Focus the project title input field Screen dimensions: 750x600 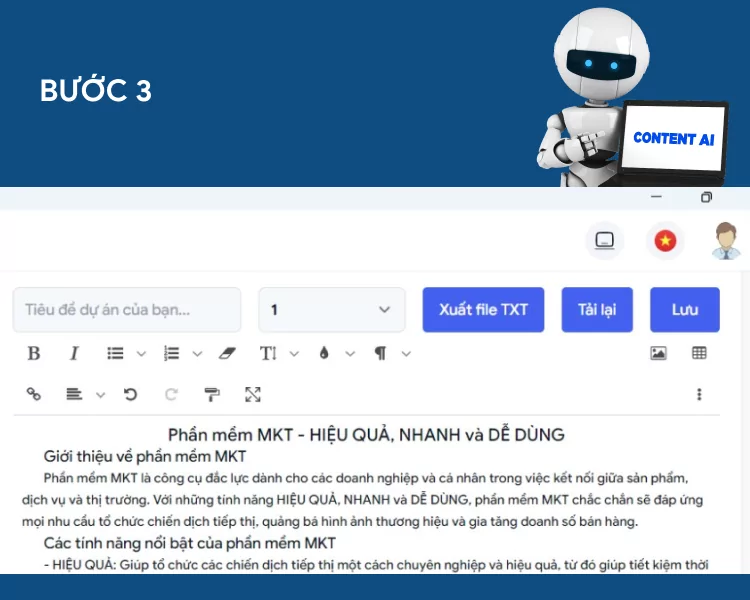127,310
